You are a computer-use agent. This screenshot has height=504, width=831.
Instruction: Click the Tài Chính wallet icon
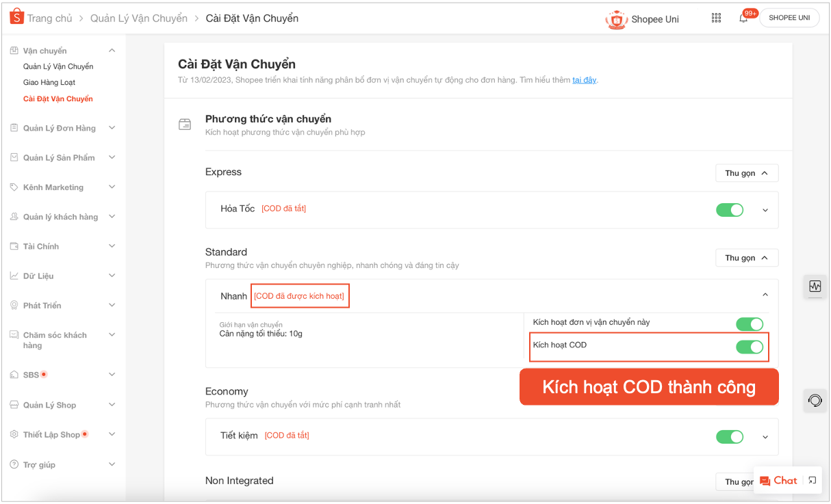pos(14,246)
